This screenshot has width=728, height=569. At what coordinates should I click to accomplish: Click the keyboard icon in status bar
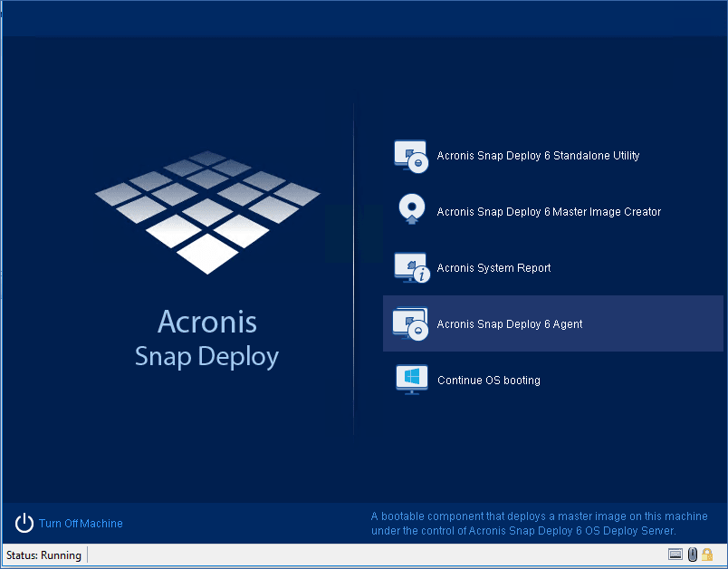coord(675,555)
